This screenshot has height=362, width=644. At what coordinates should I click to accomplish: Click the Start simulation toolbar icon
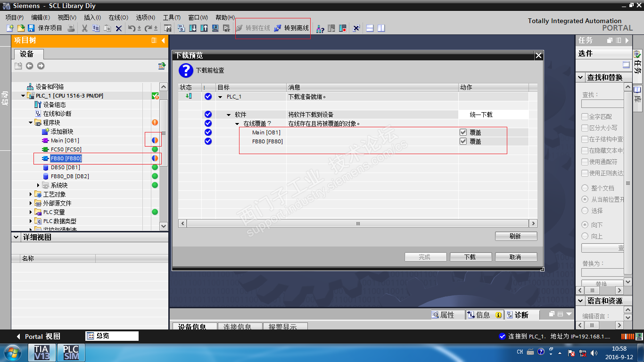click(x=215, y=28)
